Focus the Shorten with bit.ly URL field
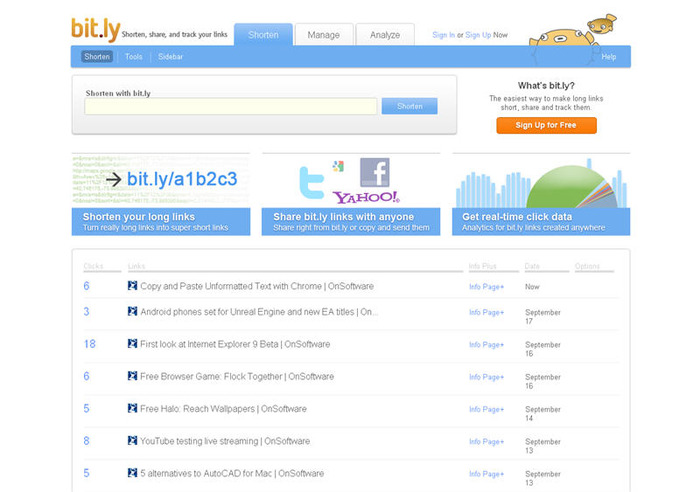This screenshot has height=492, width=700. [x=231, y=106]
